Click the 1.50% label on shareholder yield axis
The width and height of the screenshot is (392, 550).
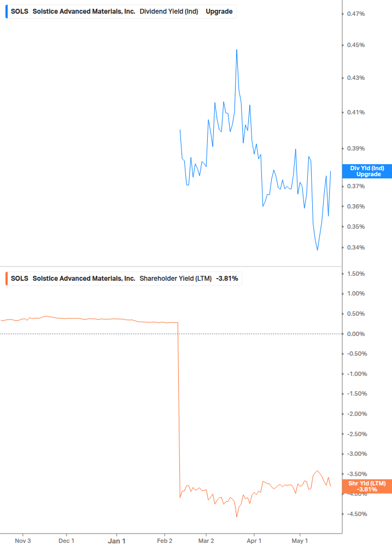pyautogui.click(x=356, y=274)
